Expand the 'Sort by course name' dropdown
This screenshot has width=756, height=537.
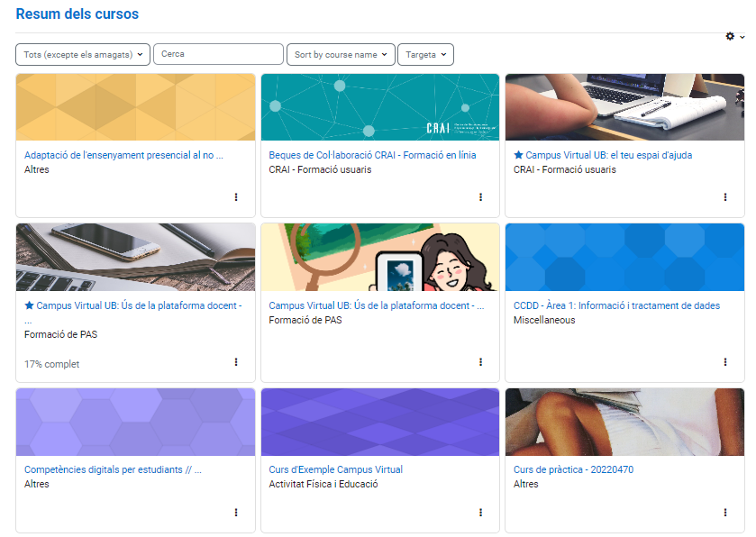tap(341, 55)
